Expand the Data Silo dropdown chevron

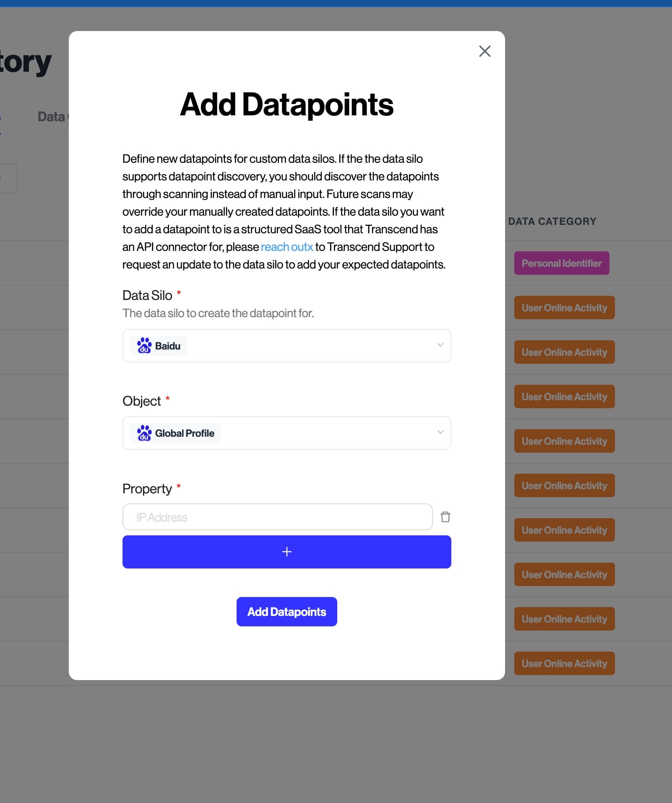[x=440, y=345]
